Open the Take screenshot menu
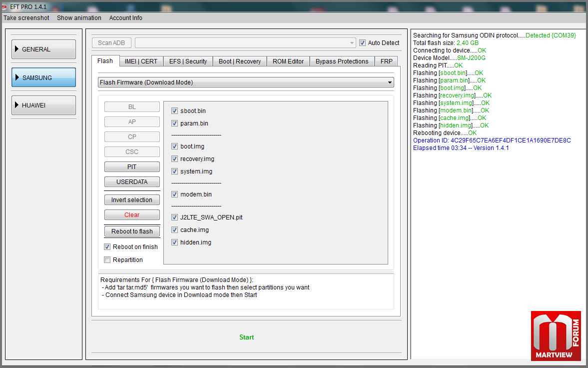This screenshot has width=588, height=368. (26, 17)
